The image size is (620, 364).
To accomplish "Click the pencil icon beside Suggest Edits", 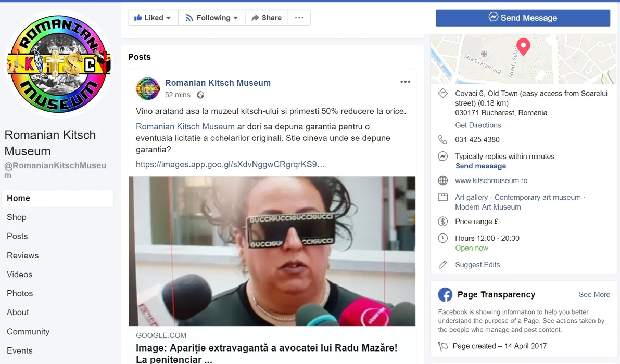I will click(443, 265).
